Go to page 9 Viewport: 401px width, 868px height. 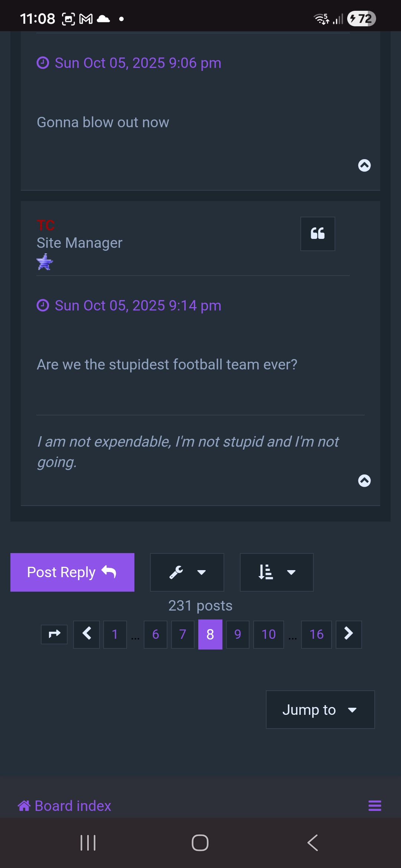point(238,634)
